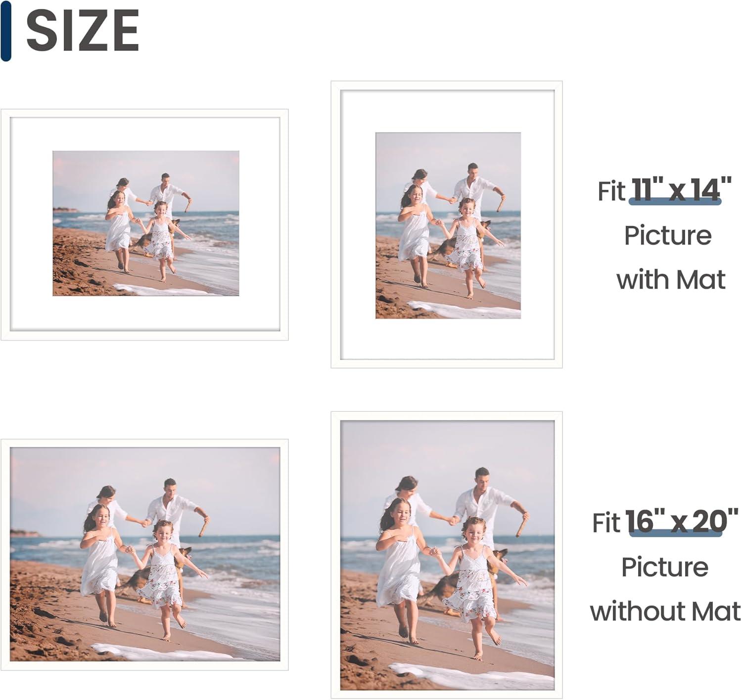
Task: Click the photo inside top-right matted frame
Action: pos(448,225)
